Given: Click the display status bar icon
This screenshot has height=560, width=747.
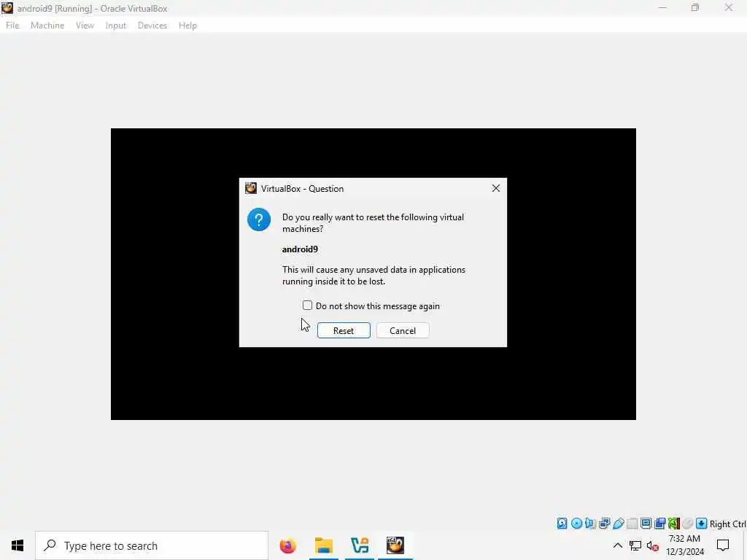Looking at the screenshot, I should (646, 524).
